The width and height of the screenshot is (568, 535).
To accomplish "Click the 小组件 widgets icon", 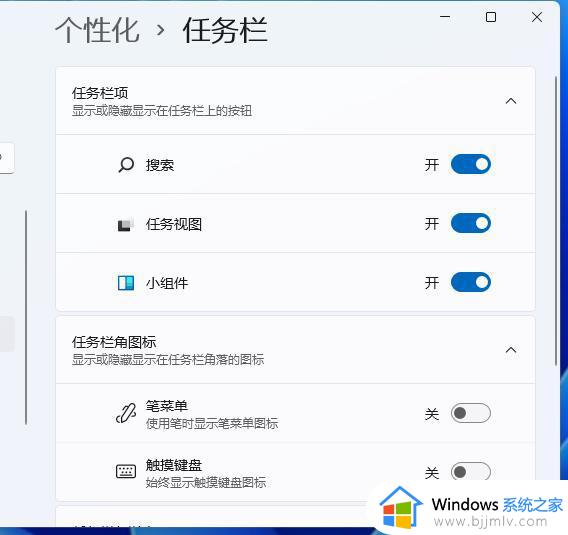I will point(126,283).
